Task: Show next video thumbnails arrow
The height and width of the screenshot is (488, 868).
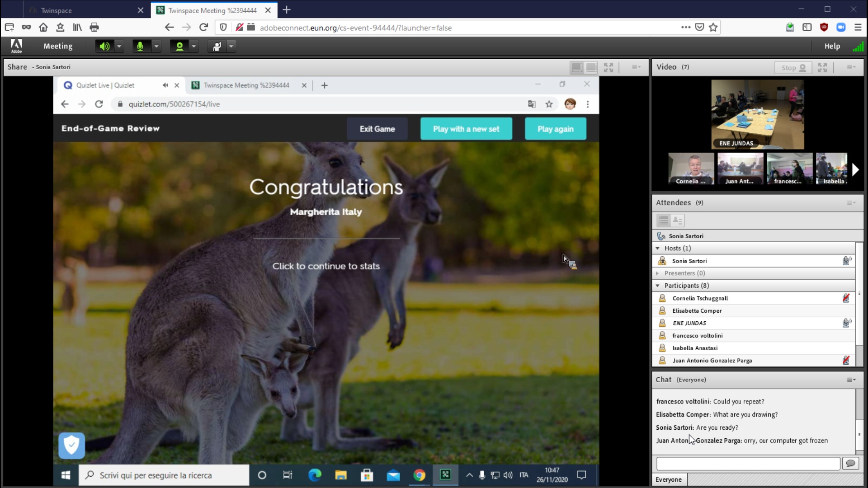Action: [x=855, y=169]
